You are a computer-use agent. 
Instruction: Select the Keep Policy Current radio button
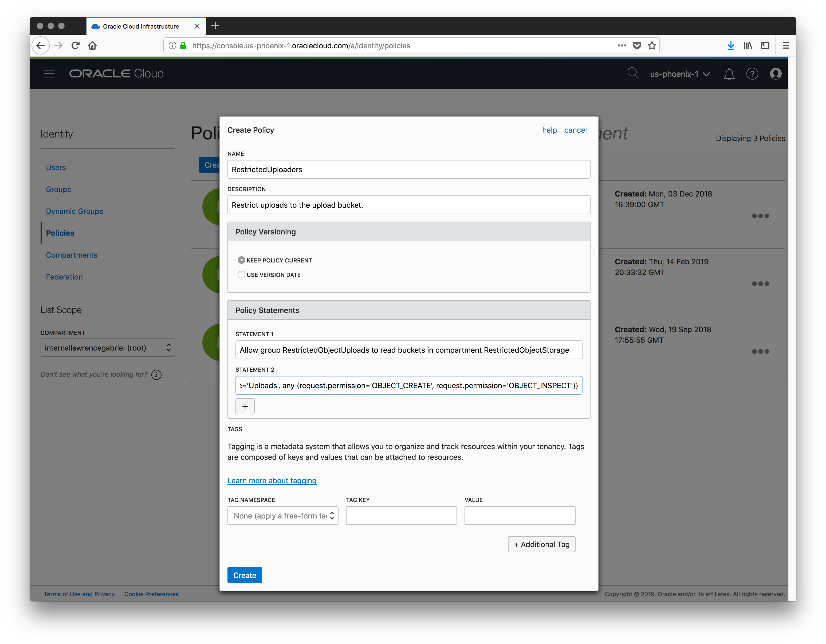241,260
